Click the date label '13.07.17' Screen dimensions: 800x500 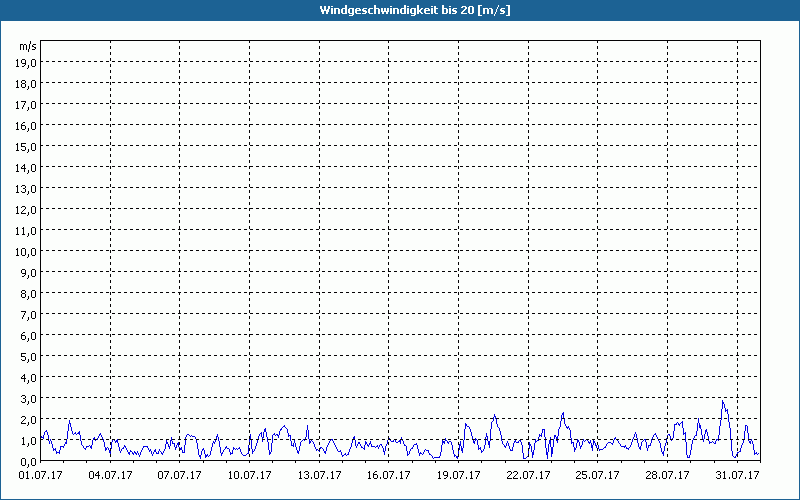coord(319,476)
